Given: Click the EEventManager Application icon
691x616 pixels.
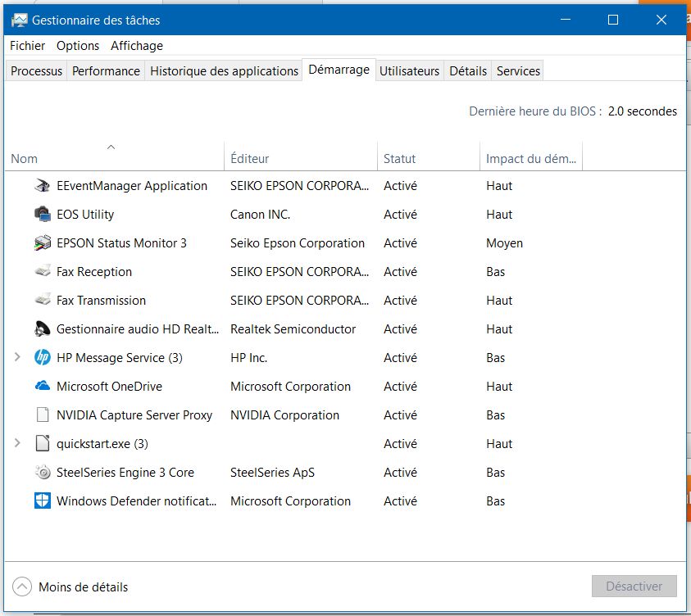Looking at the screenshot, I should (43, 186).
